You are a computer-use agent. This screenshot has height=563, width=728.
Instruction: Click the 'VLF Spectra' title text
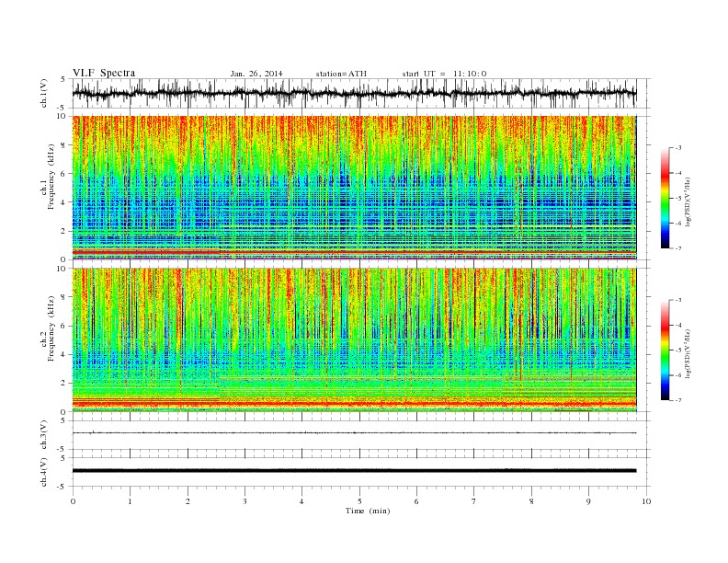[104, 73]
